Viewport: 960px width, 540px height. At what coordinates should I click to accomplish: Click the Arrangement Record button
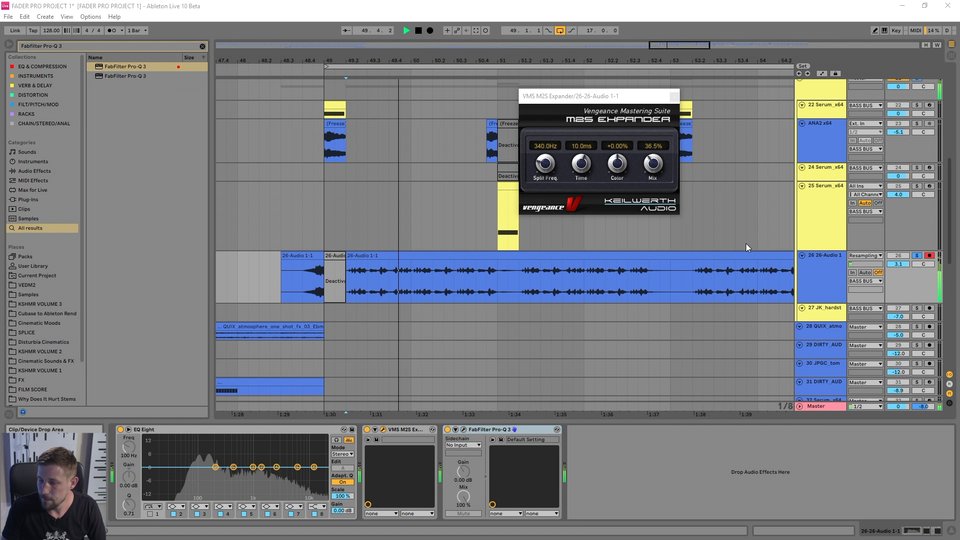point(430,30)
